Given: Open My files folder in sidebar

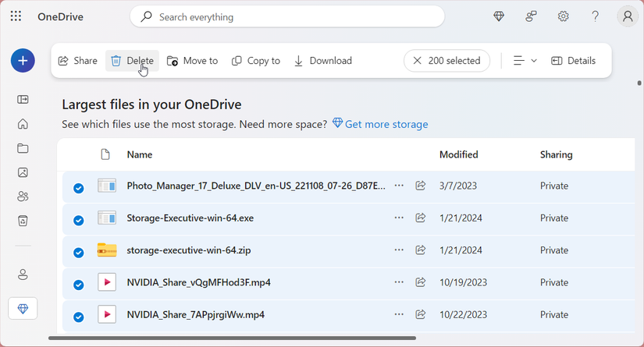Looking at the screenshot, I should coord(23,148).
